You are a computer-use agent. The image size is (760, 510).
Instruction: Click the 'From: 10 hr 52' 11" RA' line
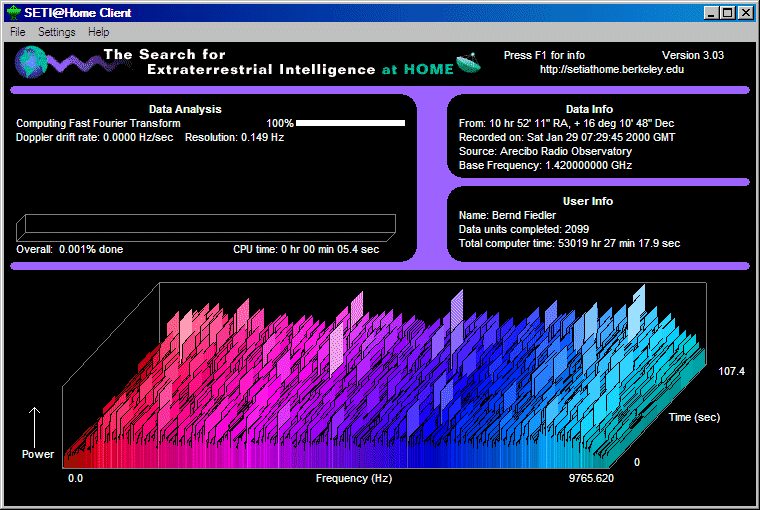coord(567,123)
